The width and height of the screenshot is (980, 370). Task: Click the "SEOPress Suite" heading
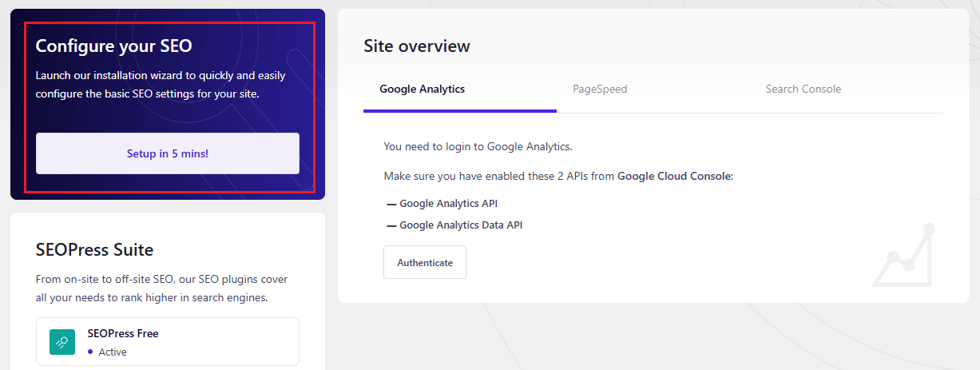94,249
